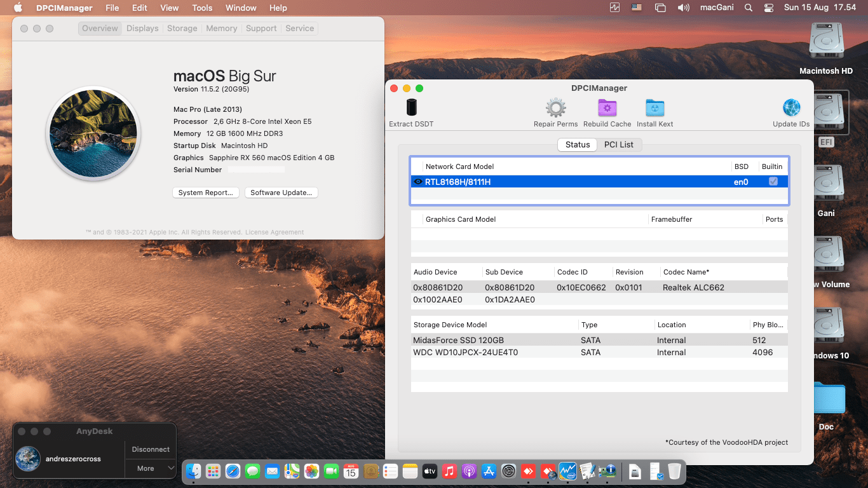Toggle Builtin checkbox for RTL8168H/8111H
Screen dimensions: 868x488
tap(773, 181)
